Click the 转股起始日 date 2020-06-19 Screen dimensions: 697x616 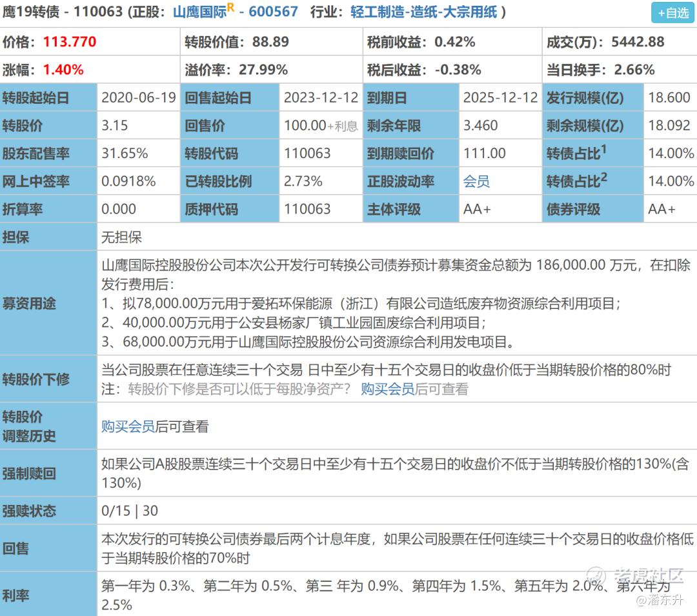[x=139, y=97]
